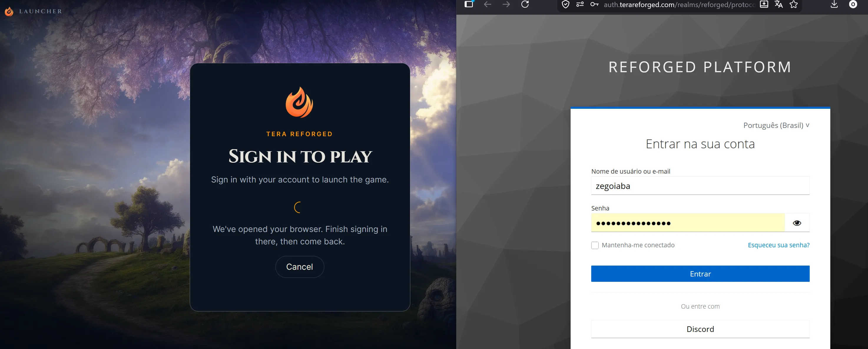Open Esqueceu sua senha? link
Viewport: 868px width, 349px height.
click(x=779, y=245)
